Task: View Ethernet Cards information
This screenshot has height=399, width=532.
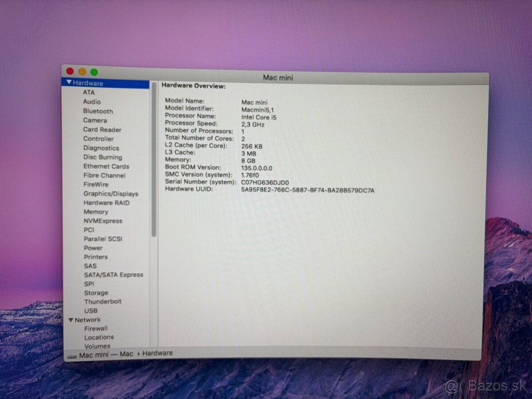Action: click(x=106, y=166)
